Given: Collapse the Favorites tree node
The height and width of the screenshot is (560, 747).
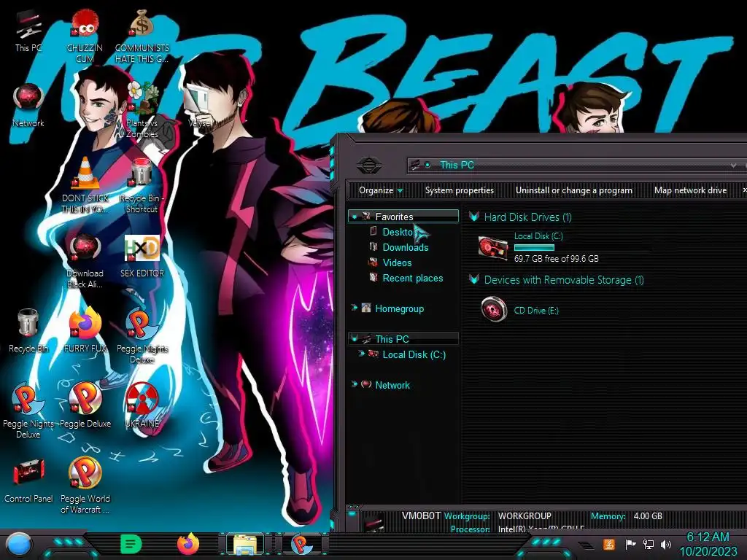Looking at the screenshot, I should [x=354, y=217].
